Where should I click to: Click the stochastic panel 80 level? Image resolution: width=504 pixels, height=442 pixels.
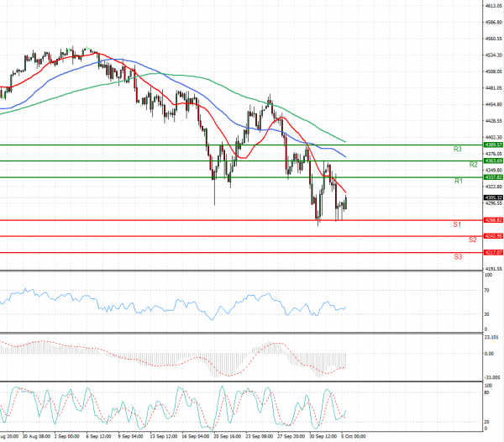(486, 392)
